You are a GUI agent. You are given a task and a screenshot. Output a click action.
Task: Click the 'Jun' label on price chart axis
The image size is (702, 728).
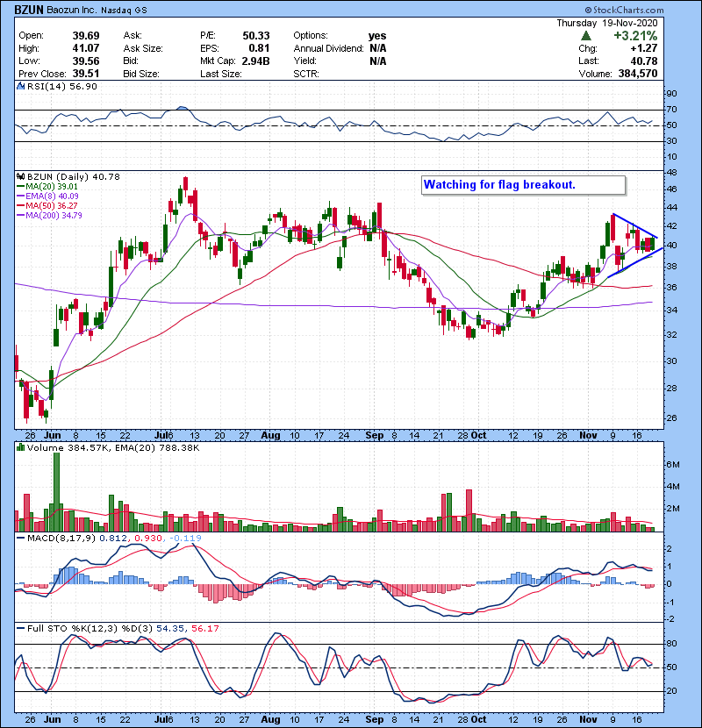point(53,436)
